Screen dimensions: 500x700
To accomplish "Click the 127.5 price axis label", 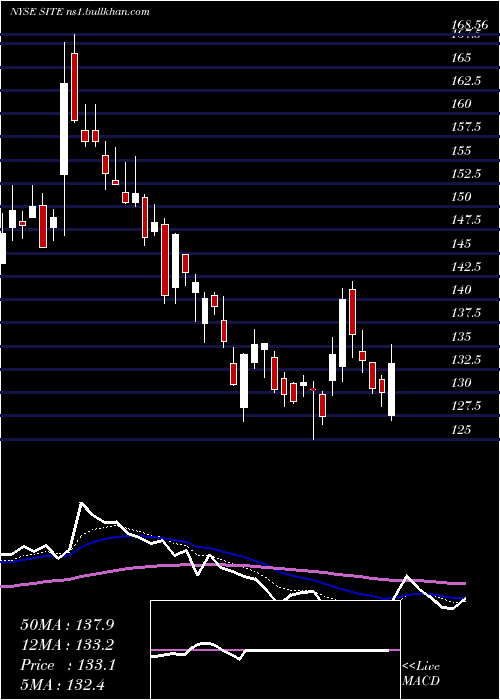I will [x=466, y=406].
